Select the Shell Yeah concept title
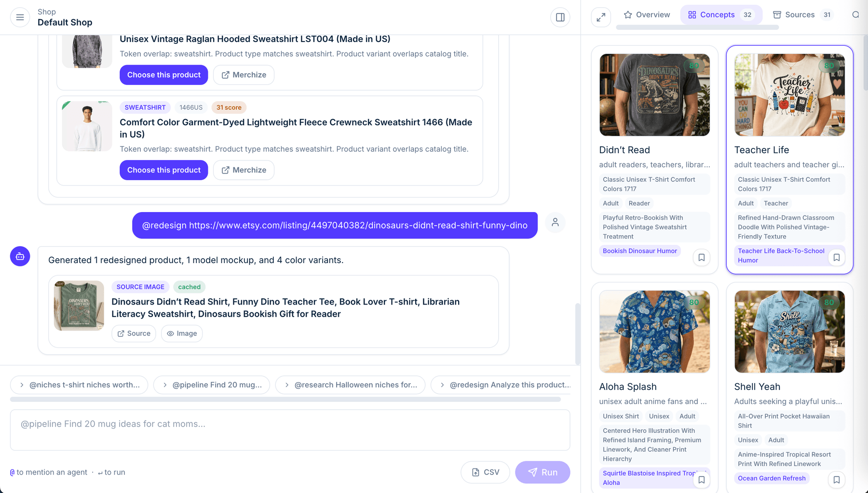The width and height of the screenshot is (868, 493). point(757,386)
